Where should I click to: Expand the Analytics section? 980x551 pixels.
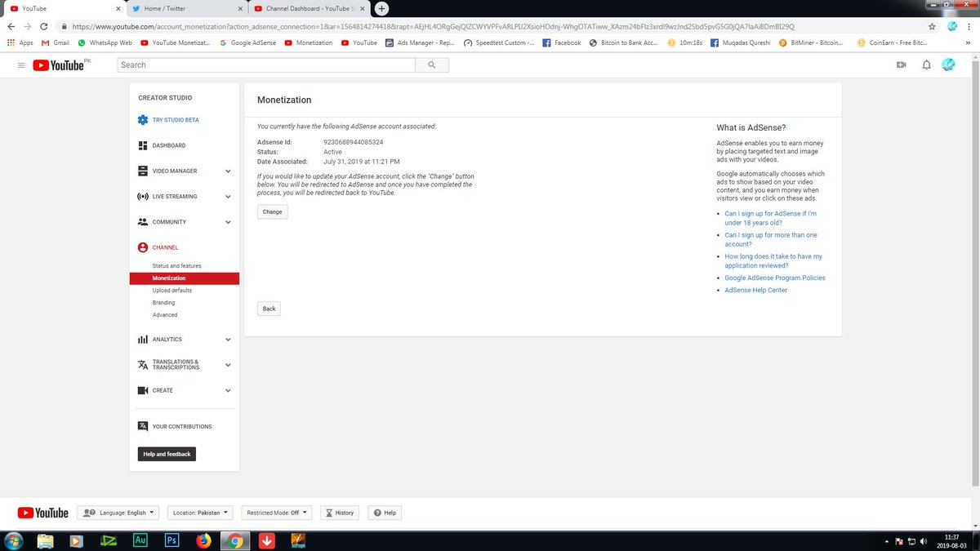pyautogui.click(x=228, y=340)
